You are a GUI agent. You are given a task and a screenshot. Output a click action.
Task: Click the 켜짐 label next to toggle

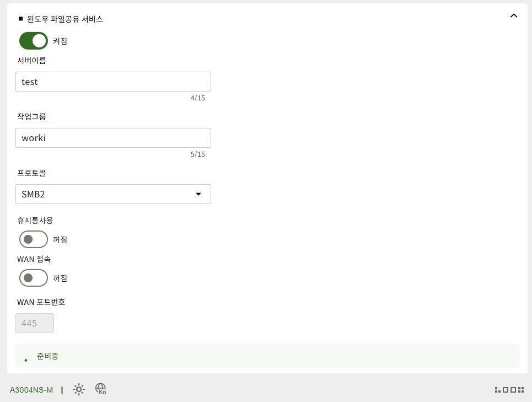point(60,41)
